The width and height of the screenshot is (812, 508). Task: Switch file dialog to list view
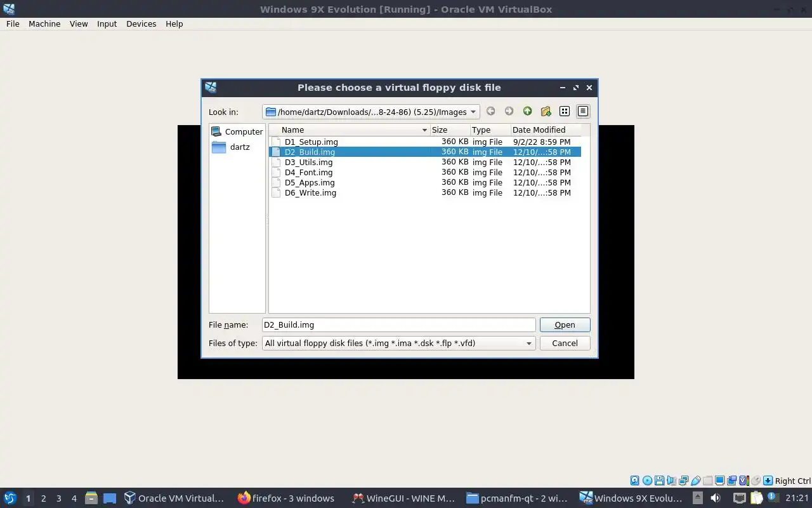point(564,111)
